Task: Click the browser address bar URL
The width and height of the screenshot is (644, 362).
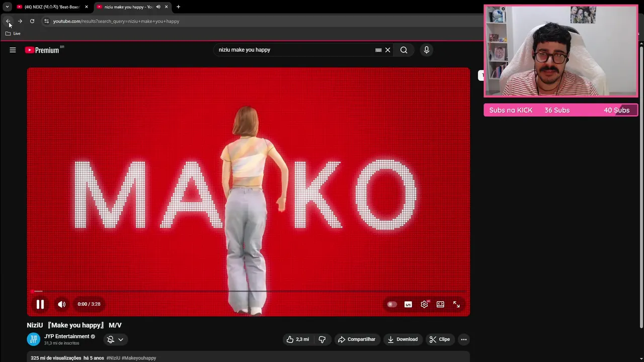Action: (x=116, y=21)
